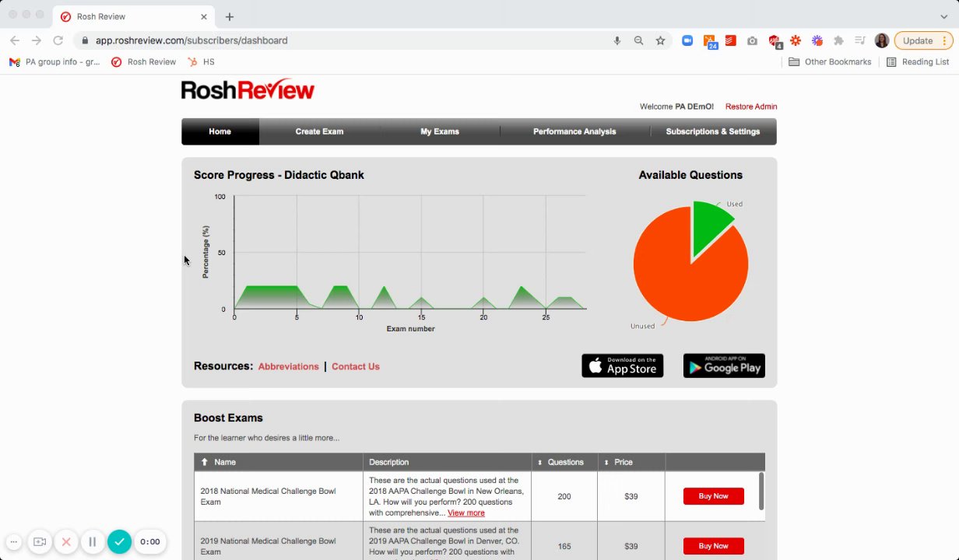
Task: Open the Adblock extension with 4 badge
Action: (x=775, y=41)
